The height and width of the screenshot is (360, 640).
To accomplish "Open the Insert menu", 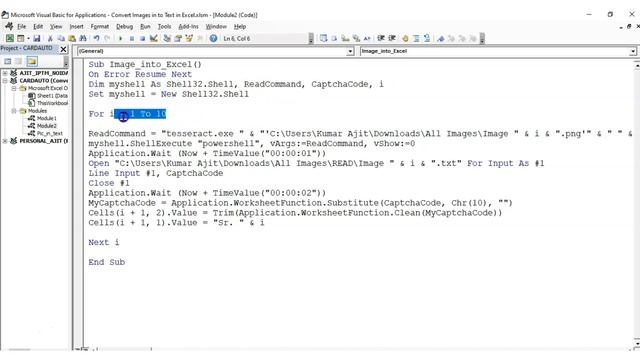I will pyautogui.click(x=76, y=27).
